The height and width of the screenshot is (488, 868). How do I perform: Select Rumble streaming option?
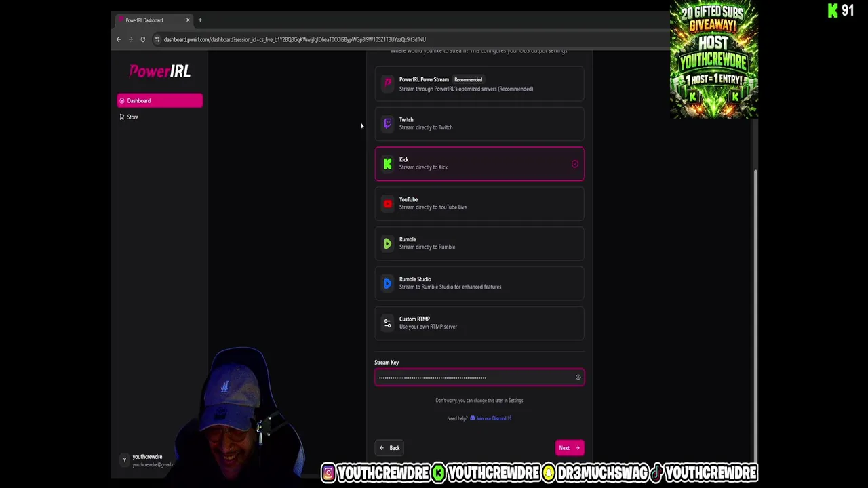pyautogui.click(x=479, y=243)
